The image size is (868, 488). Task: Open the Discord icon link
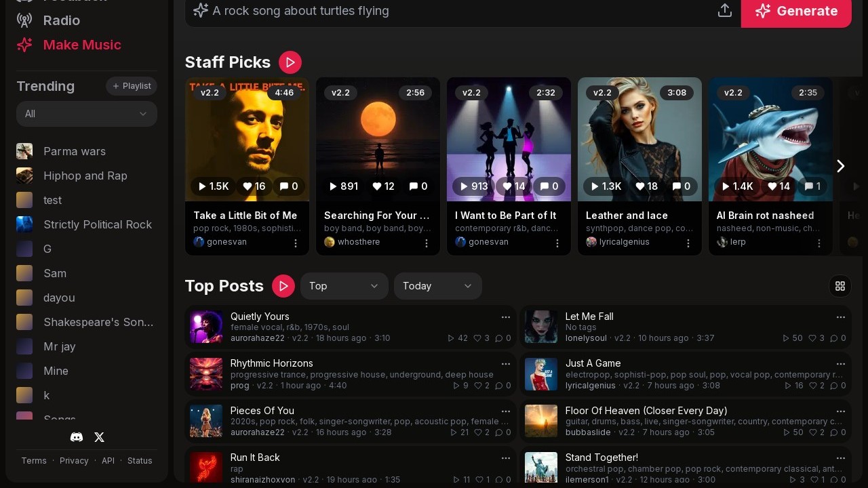[x=77, y=437]
